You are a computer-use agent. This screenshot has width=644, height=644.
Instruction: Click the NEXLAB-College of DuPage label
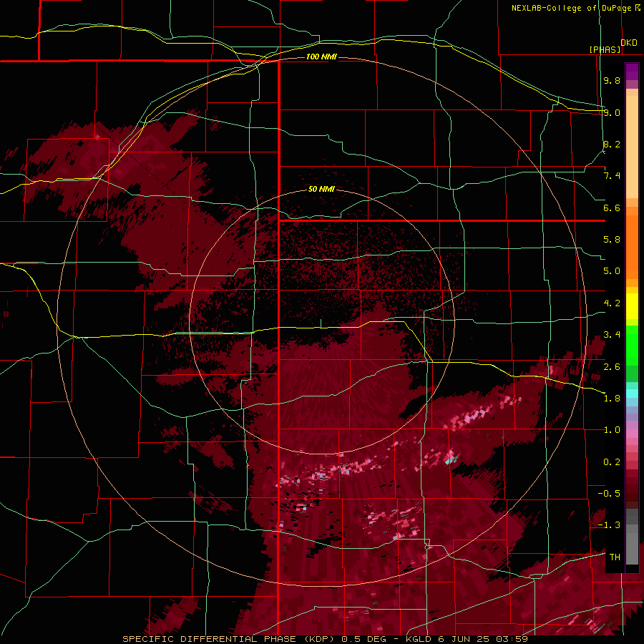571,8
